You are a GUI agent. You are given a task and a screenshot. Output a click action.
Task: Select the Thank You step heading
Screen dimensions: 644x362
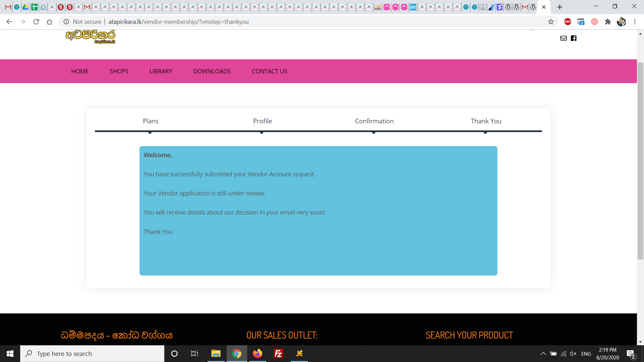[486, 121]
